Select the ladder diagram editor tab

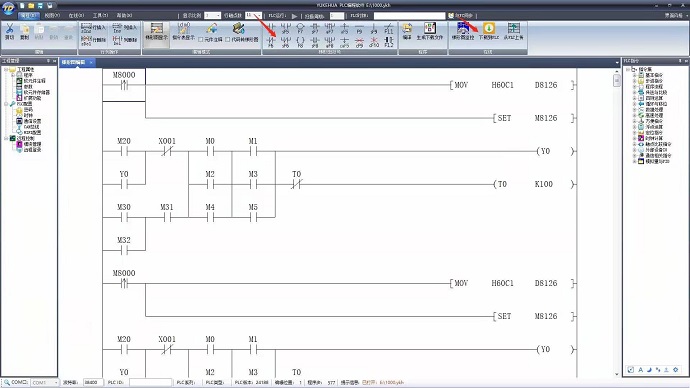coord(74,62)
